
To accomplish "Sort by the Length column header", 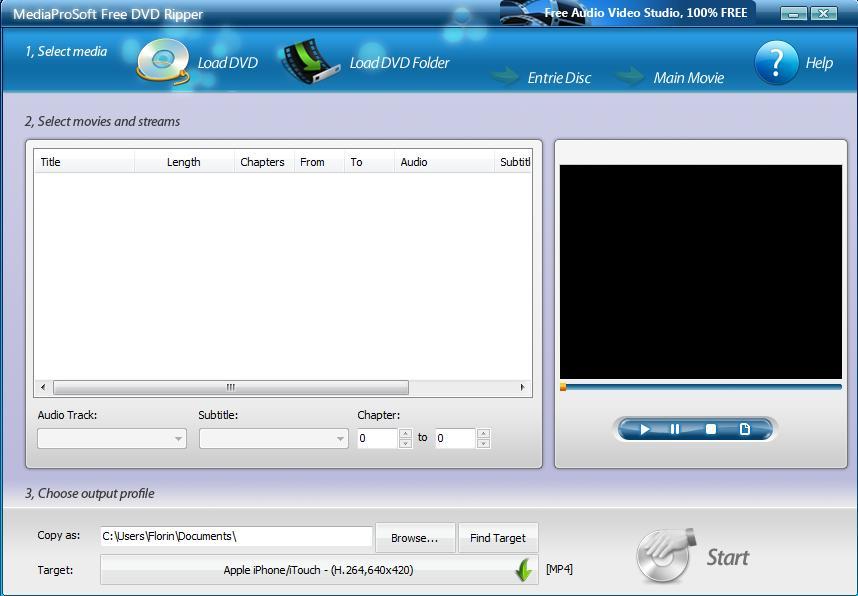I will click(185, 161).
